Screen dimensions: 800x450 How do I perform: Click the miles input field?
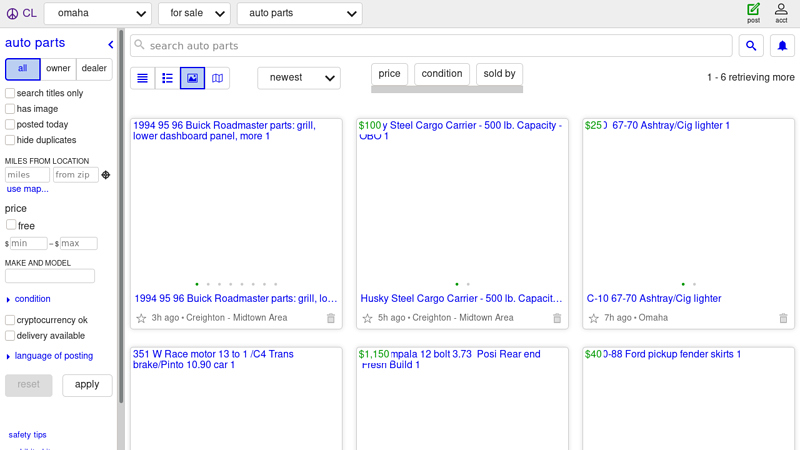tap(27, 175)
